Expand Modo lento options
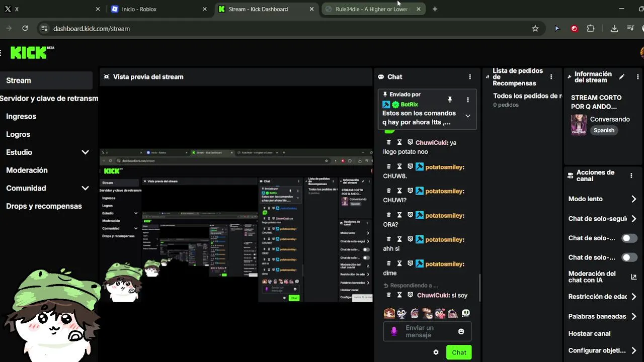This screenshot has width=644, height=362. [633, 199]
